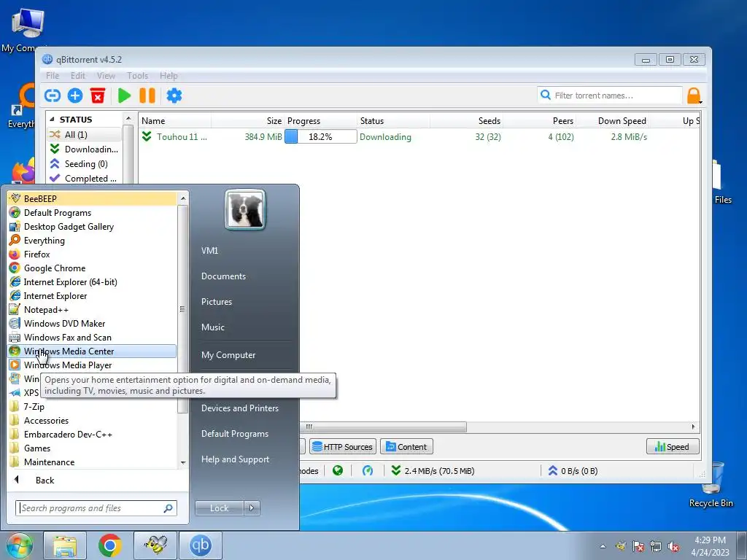Viewport: 747px width, 560px height.
Task: Click the Add Torrent File plus icon
Action: [75, 96]
